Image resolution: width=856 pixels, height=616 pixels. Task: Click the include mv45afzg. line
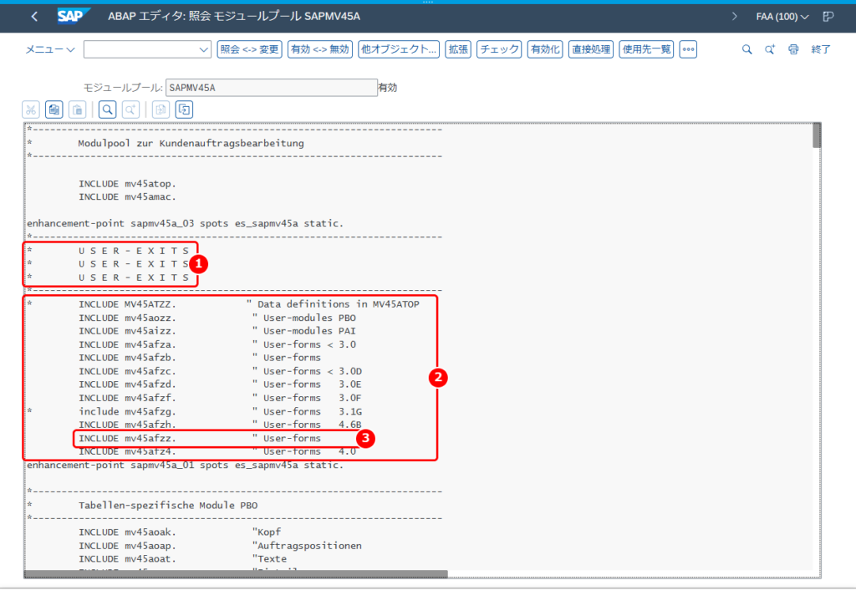click(127, 412)
